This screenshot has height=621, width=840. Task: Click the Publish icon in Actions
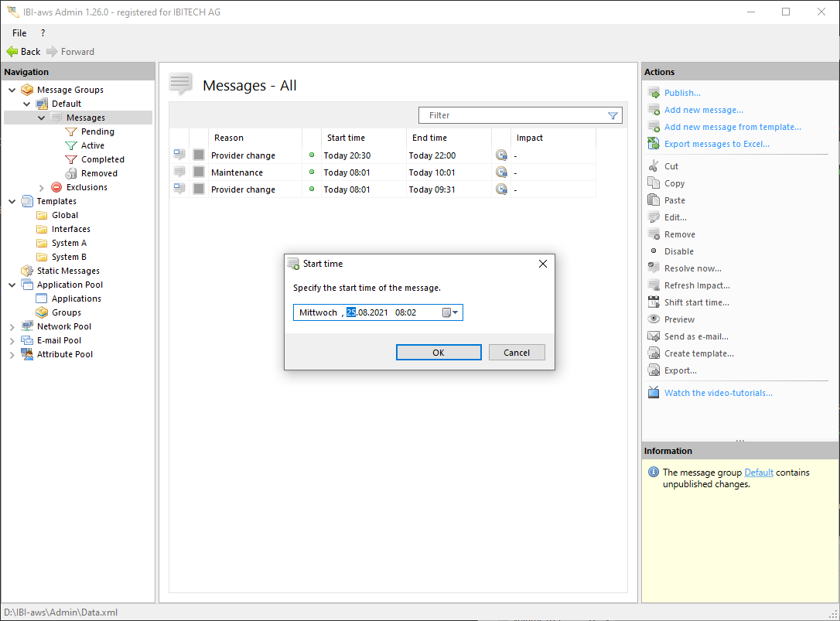[654, 93]
